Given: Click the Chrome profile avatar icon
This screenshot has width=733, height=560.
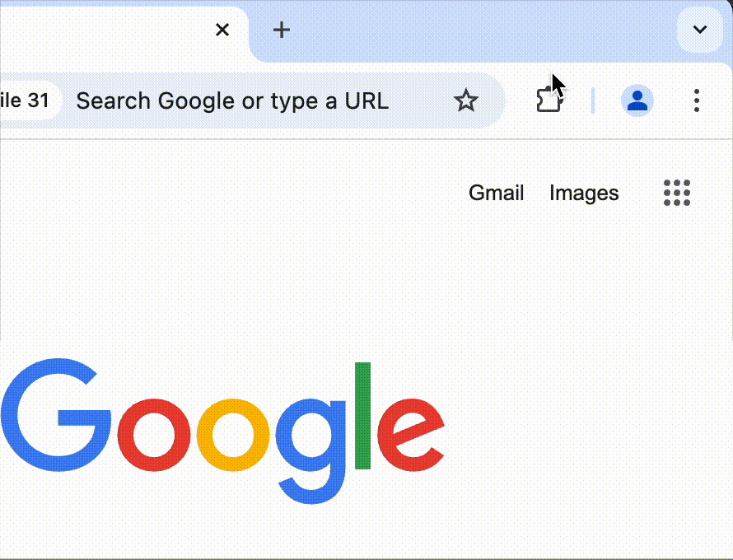Looking at the screenshot, I should pyautogui.click(x=637, y=100).
